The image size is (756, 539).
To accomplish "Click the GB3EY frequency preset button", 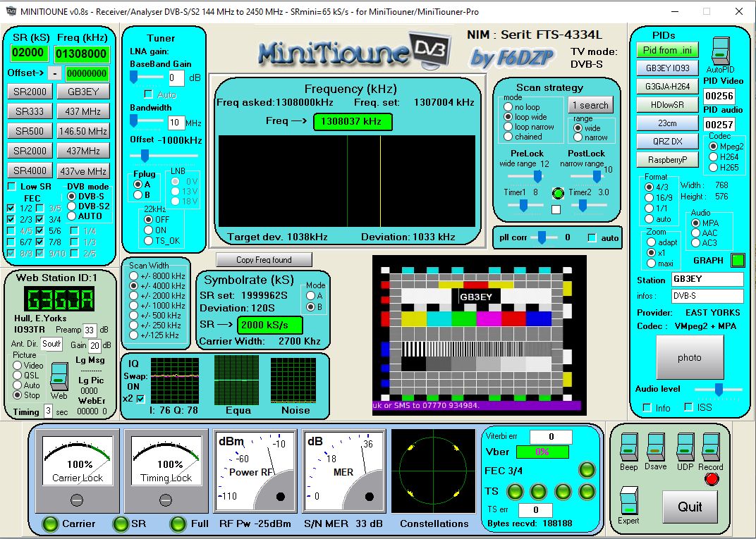I will pos(83,92).
